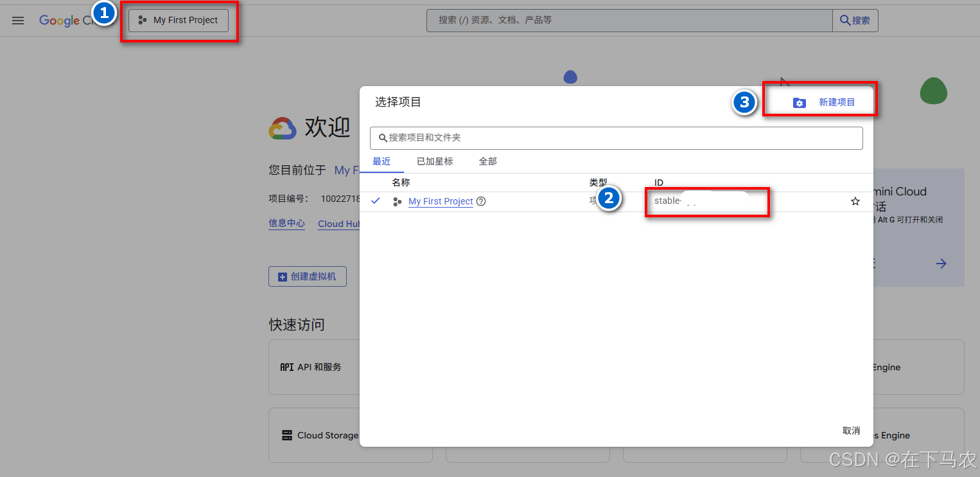980x477 pixels.
Task: Open the My First Project selector
Action: click(x=179, y=20)
